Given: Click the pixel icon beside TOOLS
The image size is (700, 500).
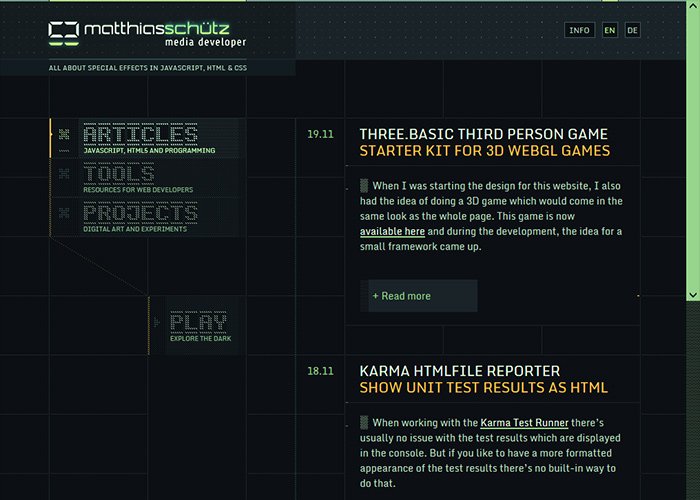Looking at the screenshot, I should click(64, 173).
